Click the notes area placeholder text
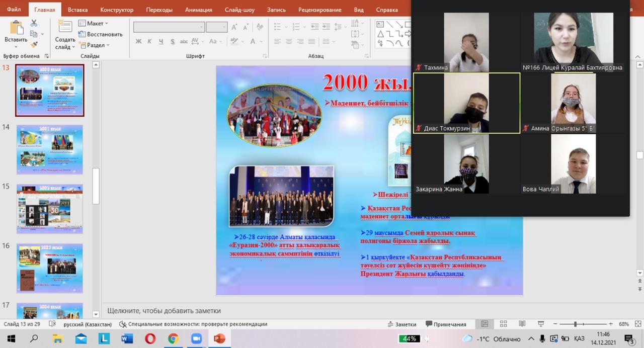 [164, 311]
